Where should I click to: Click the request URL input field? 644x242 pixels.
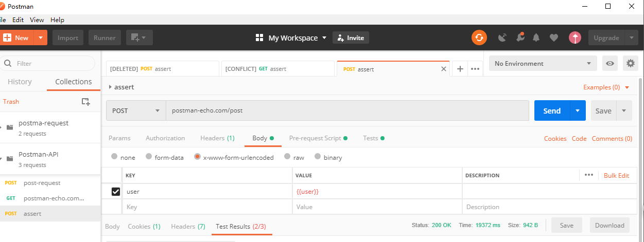pos(347,110)
